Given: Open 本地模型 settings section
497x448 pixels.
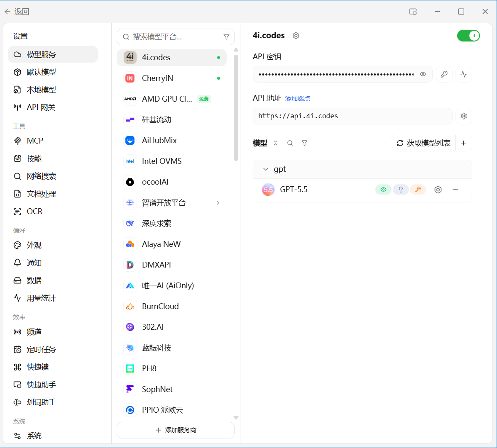Looking at the screenshot, I should 53,90.
